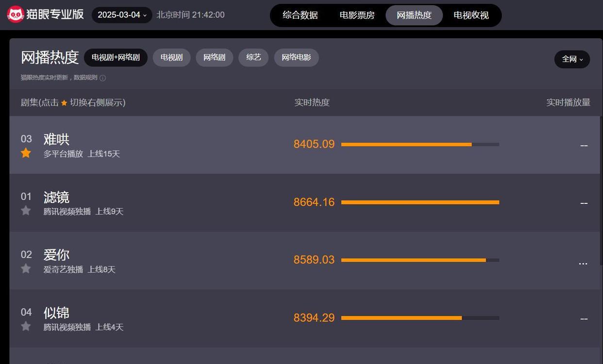Click 腾讯视频独播 上线9天 subtitle

(84, 212)
